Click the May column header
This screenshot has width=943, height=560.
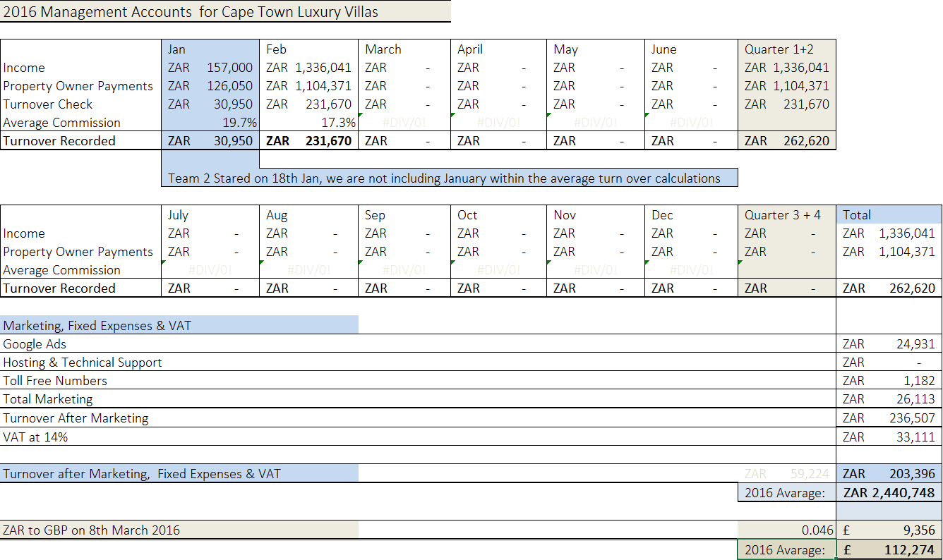596,49
